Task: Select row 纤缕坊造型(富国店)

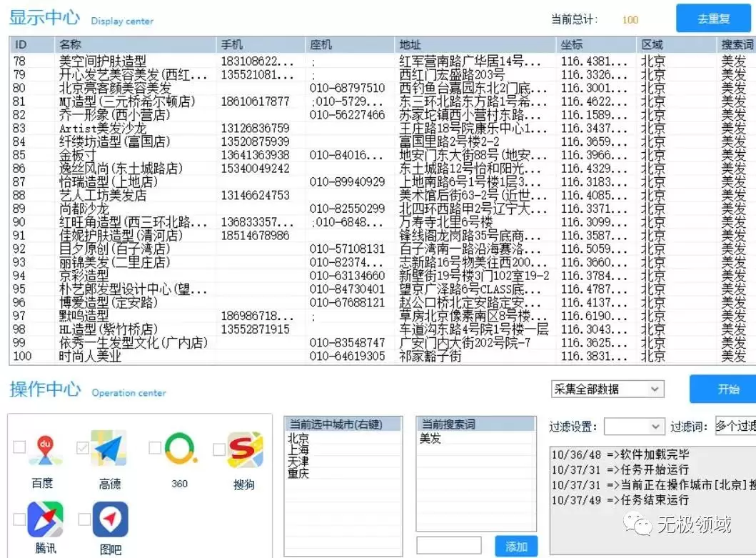Action: pos(383,142)
